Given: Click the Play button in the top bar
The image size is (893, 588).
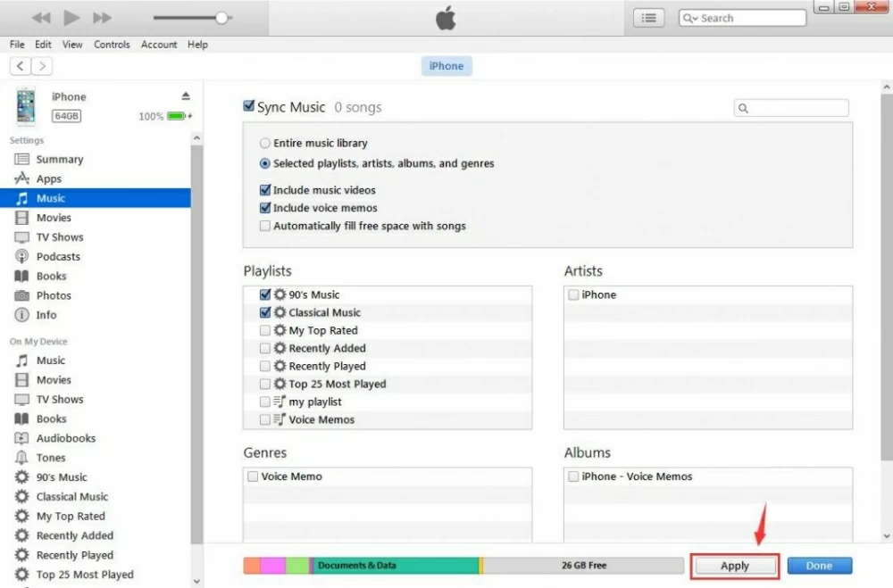Looking at the screenshot, I should [72, 18].
